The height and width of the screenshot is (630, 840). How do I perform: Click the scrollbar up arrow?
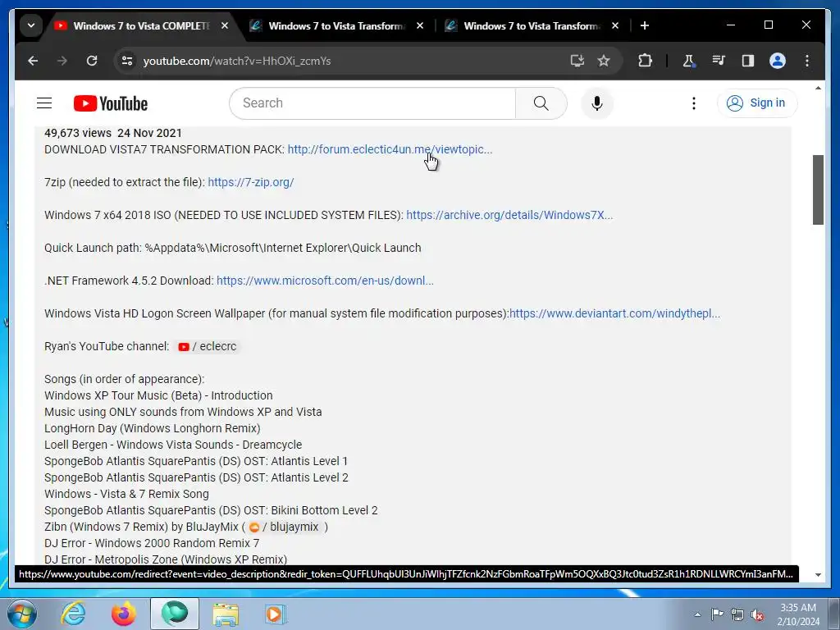[818, 88]
